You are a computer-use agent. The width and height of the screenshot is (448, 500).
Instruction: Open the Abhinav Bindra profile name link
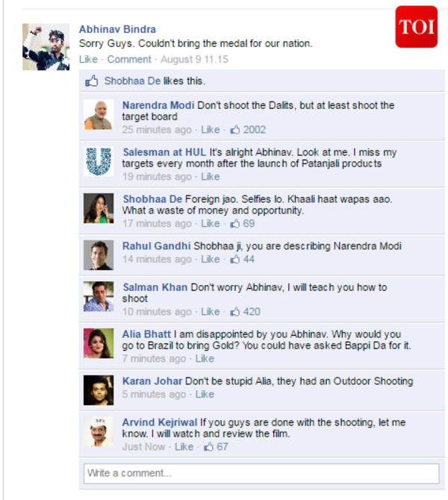[117, 29]
